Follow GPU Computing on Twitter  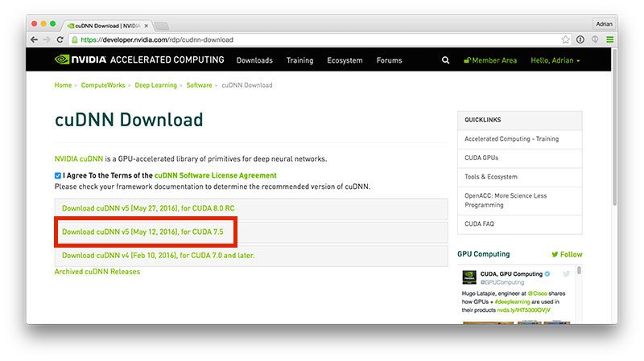tap(567, 254)
